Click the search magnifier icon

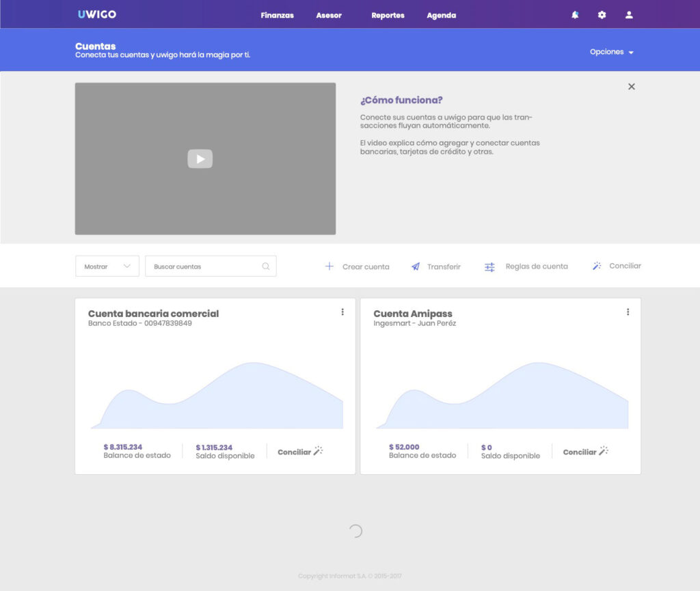click(x=266, y=266)
